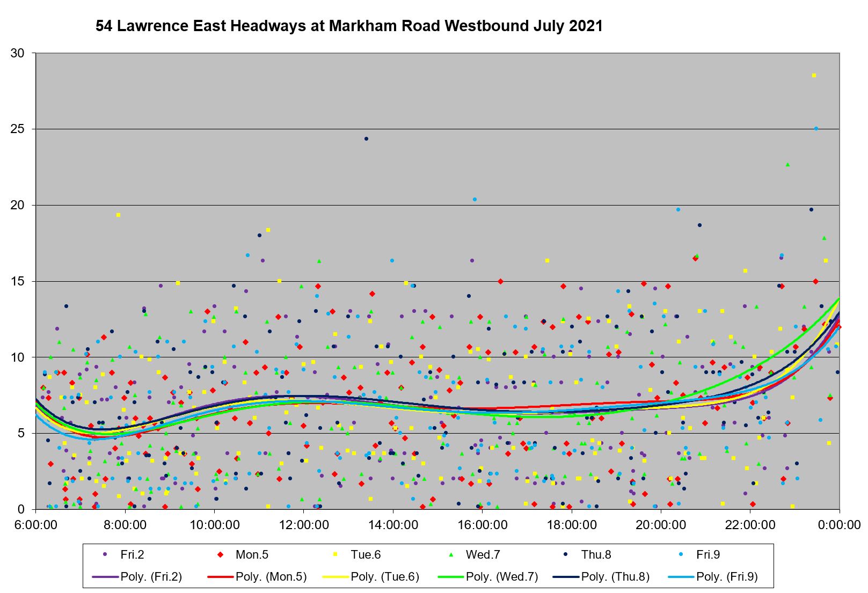Image resolution: width=868 pixels, height=593 pixels.
Task: Click the Tue.6 yellow square legend marker
Action: click(x=335, y=554)
